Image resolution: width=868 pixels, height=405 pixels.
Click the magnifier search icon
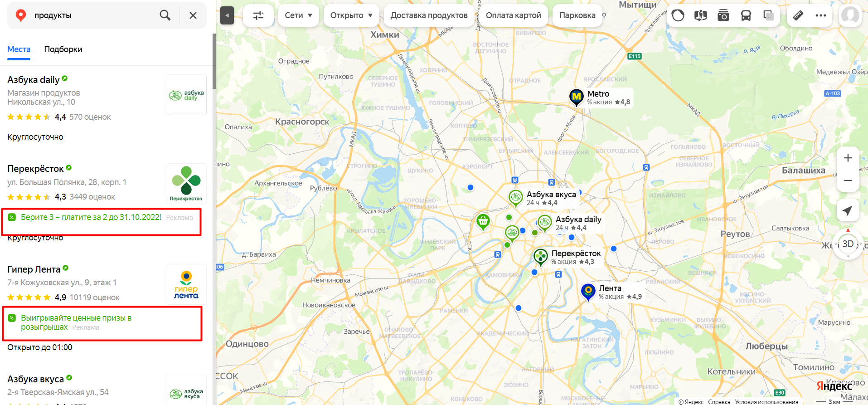coord(165,15)
